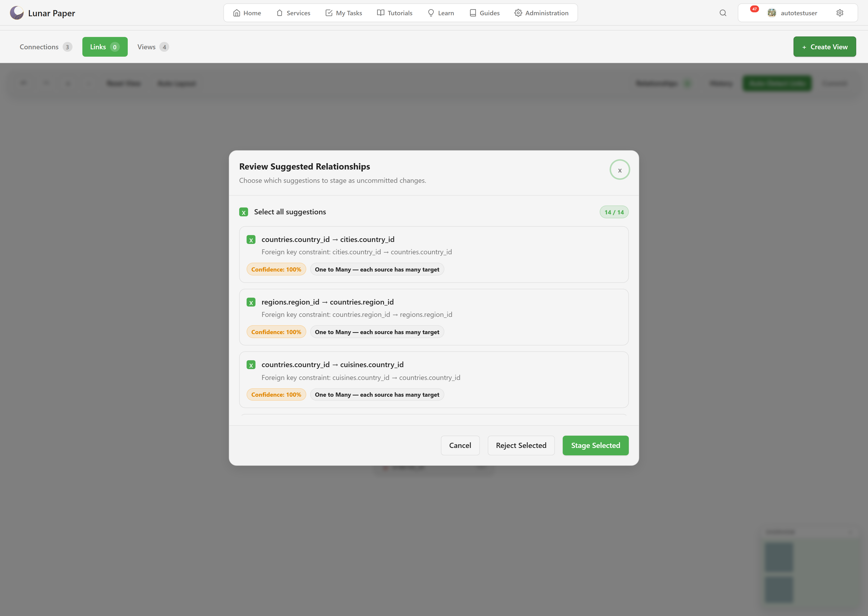Open Administration navigation item
The image size is (868, 616).
click(x=542, y=13)
